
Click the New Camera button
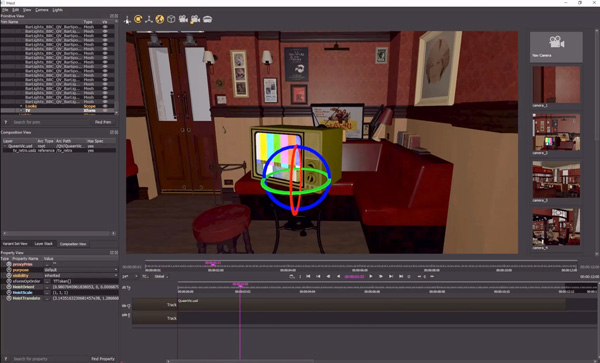[556, 47]
